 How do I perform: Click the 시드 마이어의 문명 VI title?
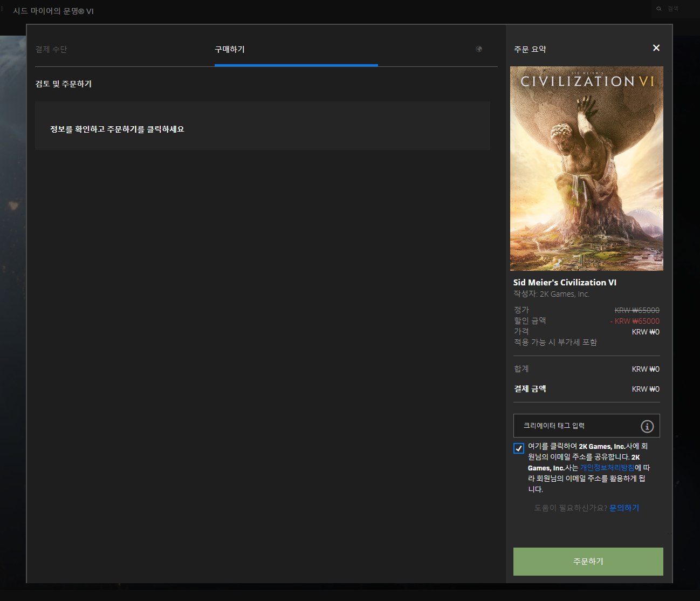click(x=53, y=11)
